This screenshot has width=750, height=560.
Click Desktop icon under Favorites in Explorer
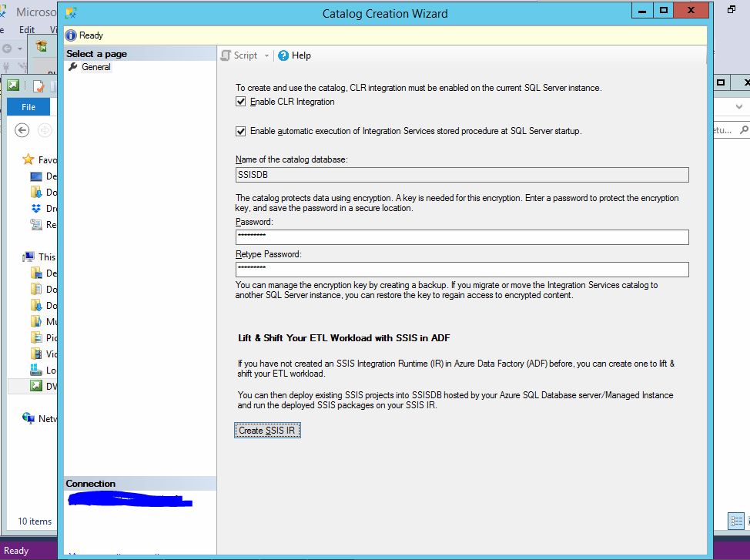coord(36,176)
